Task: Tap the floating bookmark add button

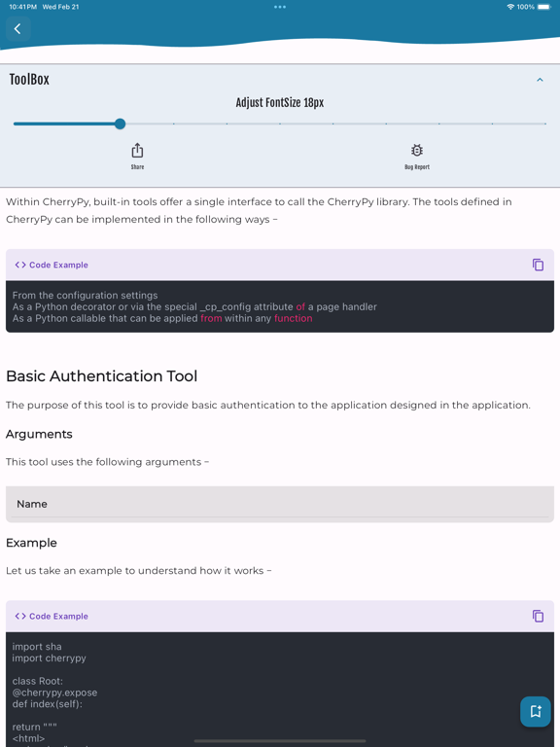Action: tap(536, 711)
